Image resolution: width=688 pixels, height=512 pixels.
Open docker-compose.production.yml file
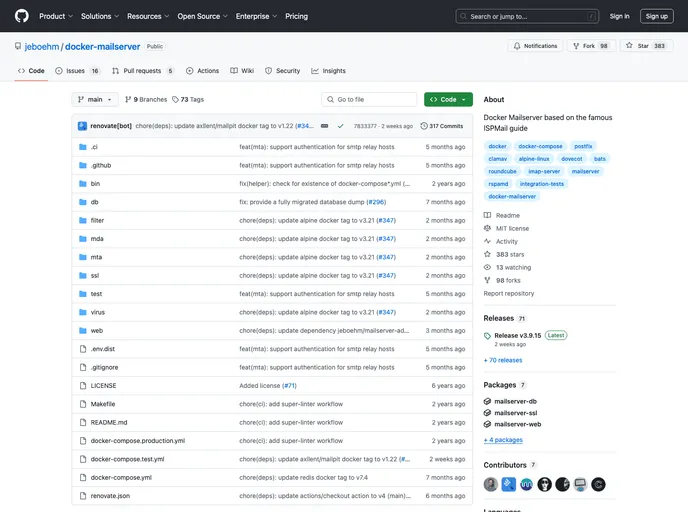pyautogui.click(x=138, y=441)
